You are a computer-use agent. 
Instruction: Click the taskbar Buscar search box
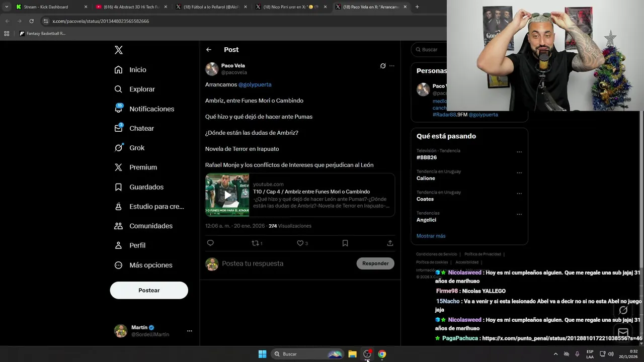[x=308, y=354]
